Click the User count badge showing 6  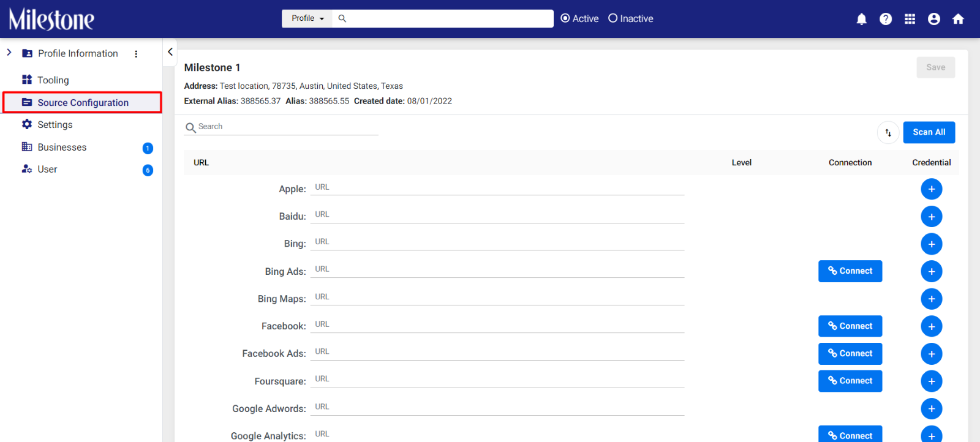148,170
